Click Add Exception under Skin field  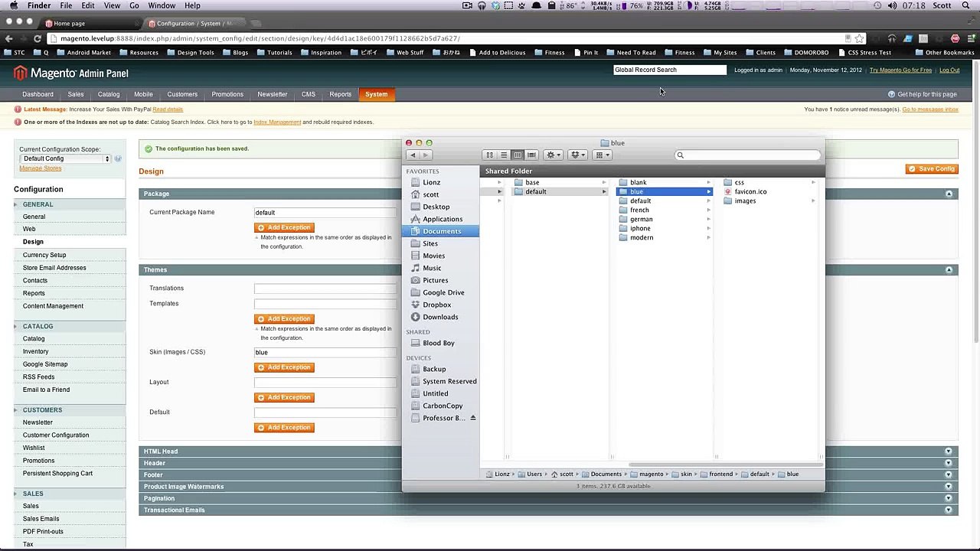pos(284,367)
